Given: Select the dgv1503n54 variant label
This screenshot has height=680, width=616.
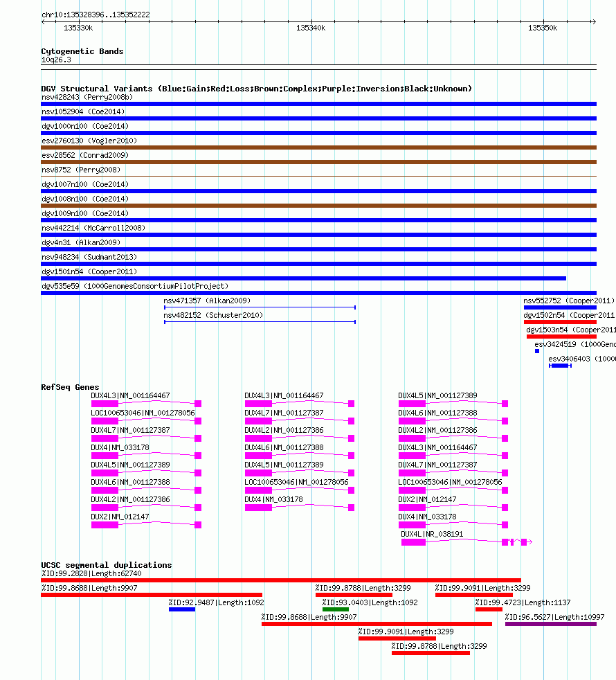Looking at the screenshot, I should (571, 330).
